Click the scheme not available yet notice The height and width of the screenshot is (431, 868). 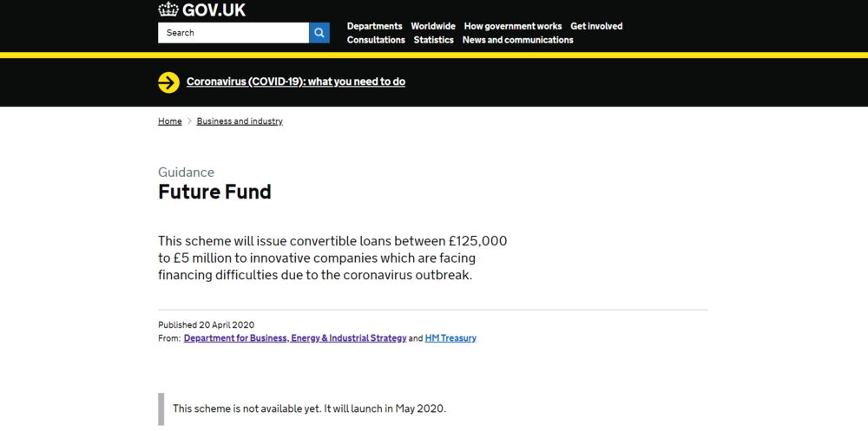(x=310, y=408)
